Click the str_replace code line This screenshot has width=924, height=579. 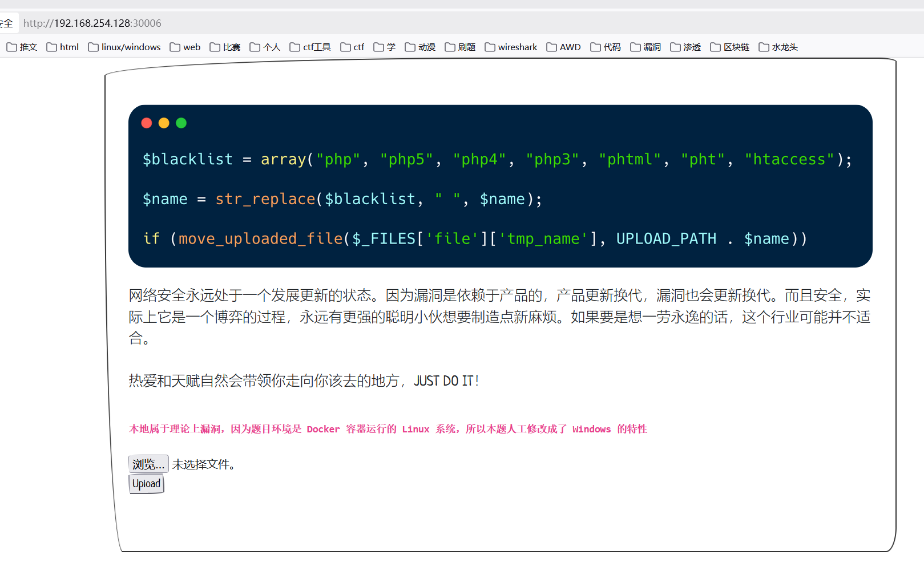(x=342, y=199)
